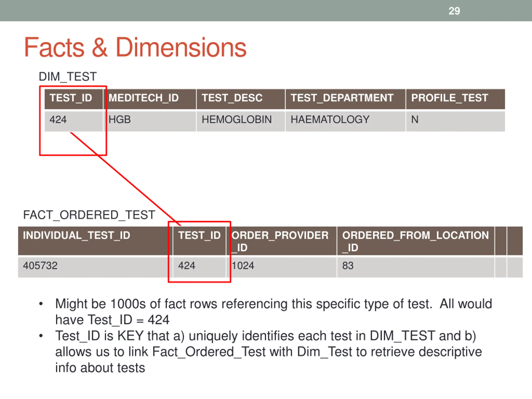
Task: Click the FACT_ORDERED_TEST table label
Action: pyautogui.click(x=89, y=215)
